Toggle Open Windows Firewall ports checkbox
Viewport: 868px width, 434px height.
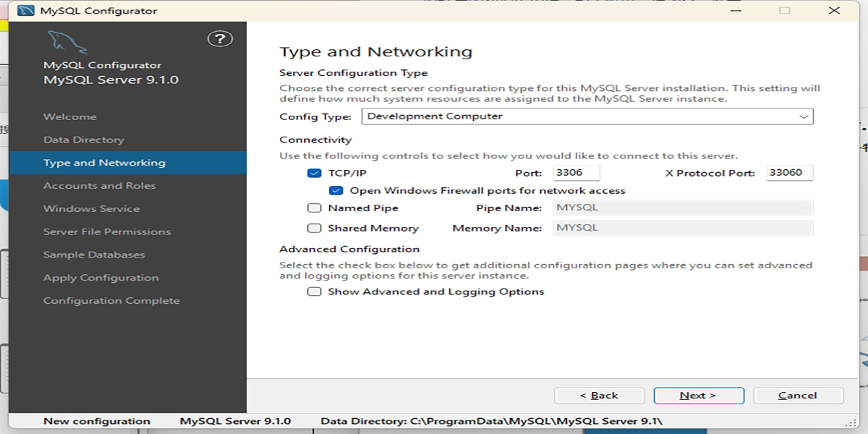[x=336, y=191]
